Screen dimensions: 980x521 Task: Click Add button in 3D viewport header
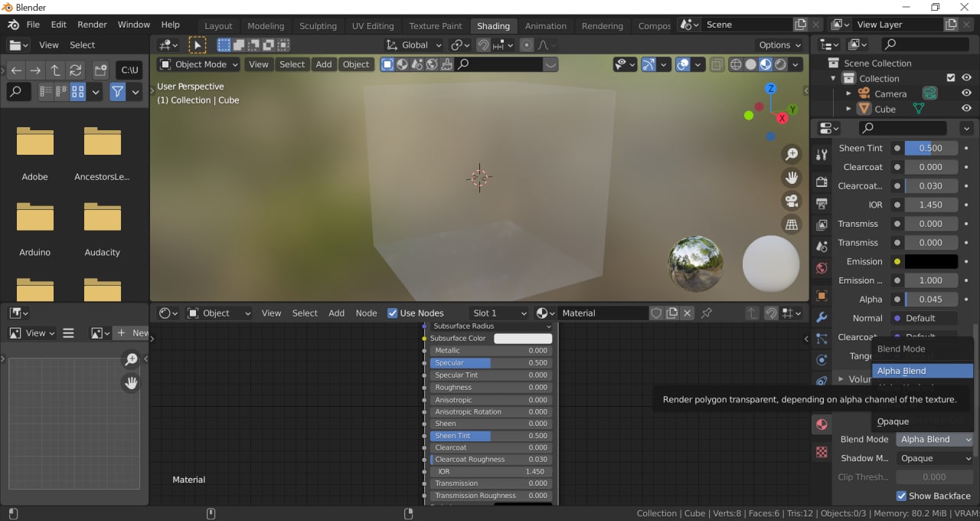click(x=324, y=64)
